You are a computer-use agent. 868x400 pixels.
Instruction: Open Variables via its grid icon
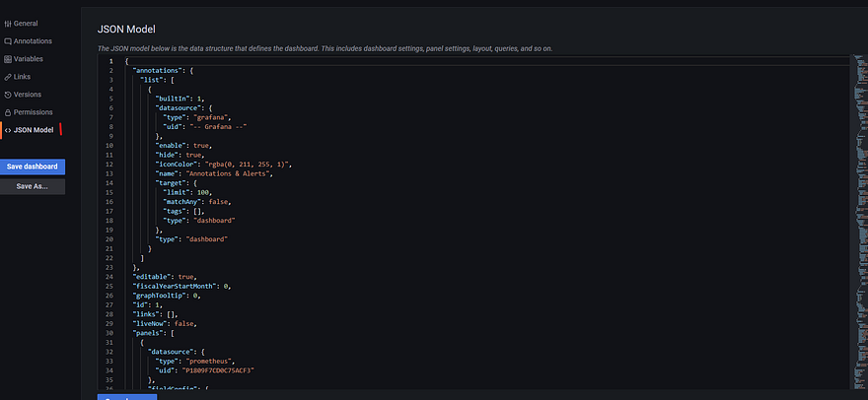tap(8, 59)
